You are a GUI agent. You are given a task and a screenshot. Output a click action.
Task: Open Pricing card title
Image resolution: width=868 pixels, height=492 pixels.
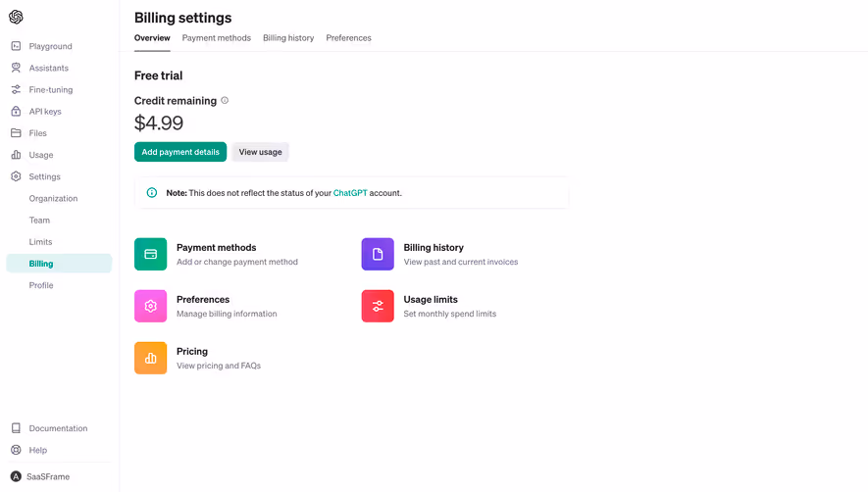[x=192, y=352]
